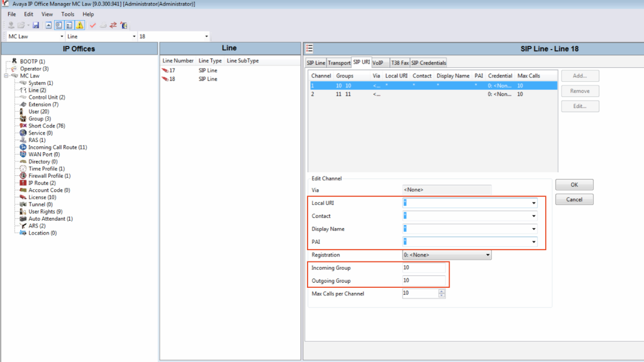Click the Incoming Call Route icon
This screenshot has height=362, width=644.
pos(23,147)
